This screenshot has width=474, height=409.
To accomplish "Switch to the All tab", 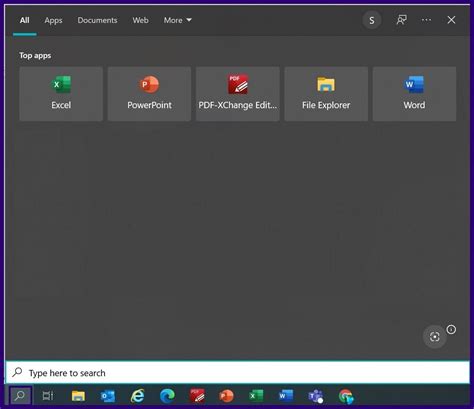I will [x=25, y=20].
